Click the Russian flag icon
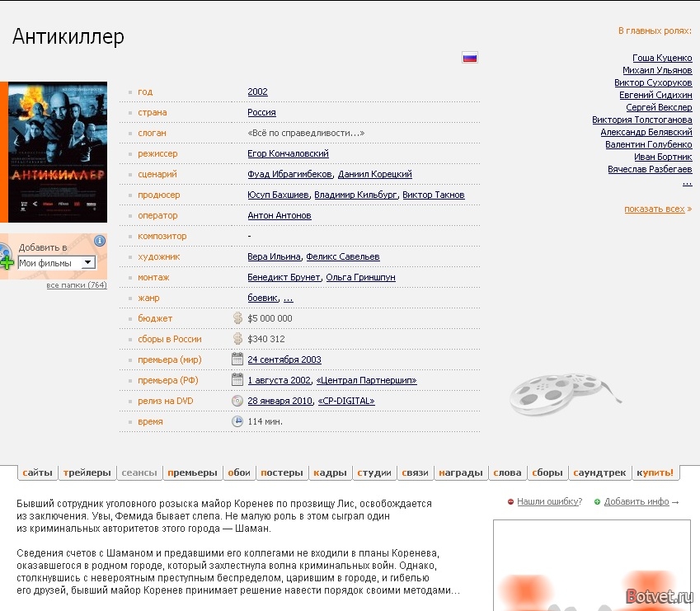 pyautogui.click(x=470, y=58)
